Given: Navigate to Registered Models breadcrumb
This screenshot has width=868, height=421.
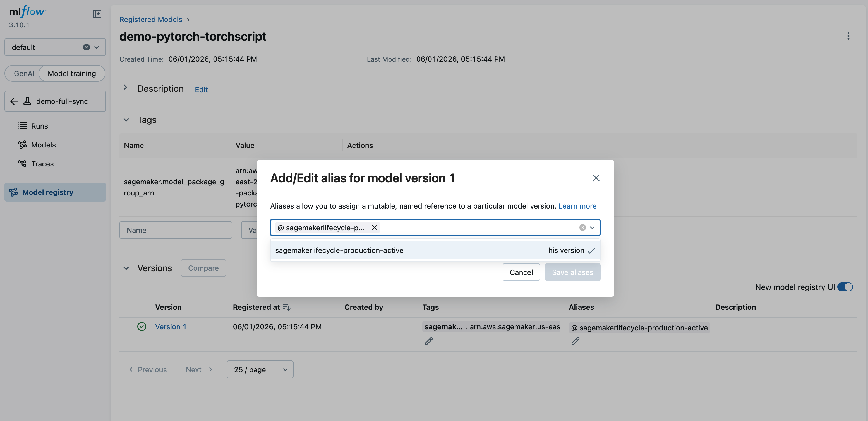Looking at the screenshot, I should click(x=151, y=20).
